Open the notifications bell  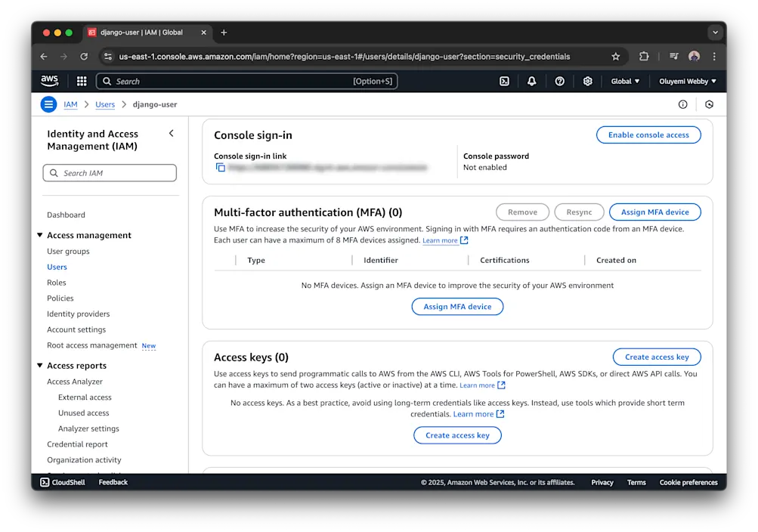tap(532, 81)
